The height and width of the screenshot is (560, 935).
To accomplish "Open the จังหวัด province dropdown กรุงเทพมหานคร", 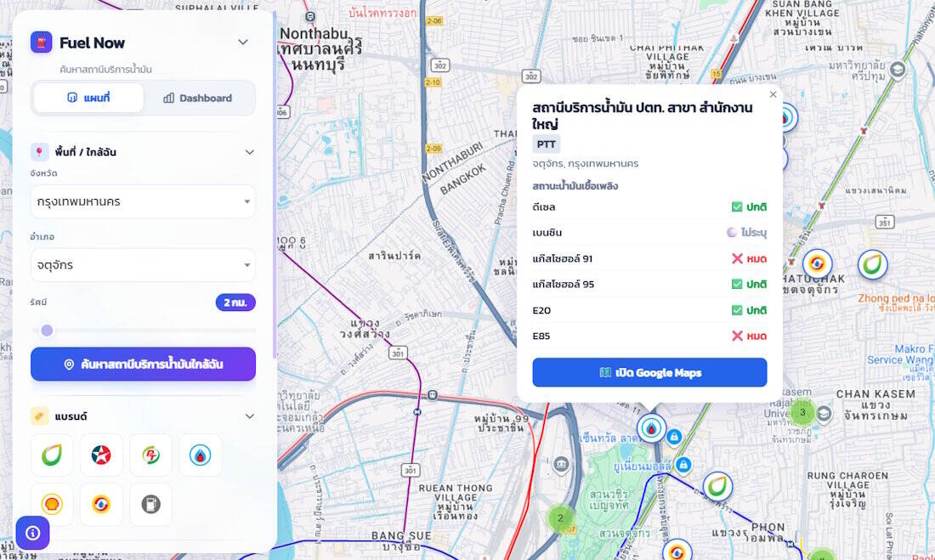I will pyautogui.click(x=143, y=201).
